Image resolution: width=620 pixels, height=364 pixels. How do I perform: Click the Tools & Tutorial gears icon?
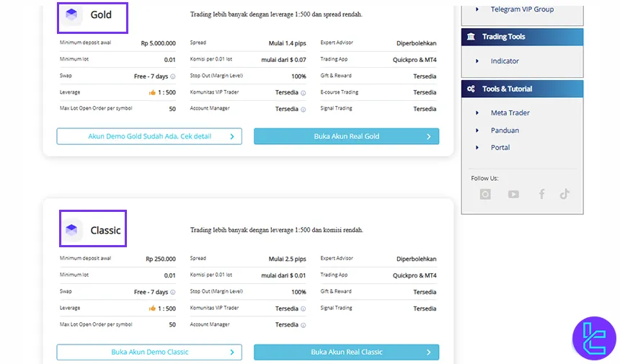tap(471, 89)
